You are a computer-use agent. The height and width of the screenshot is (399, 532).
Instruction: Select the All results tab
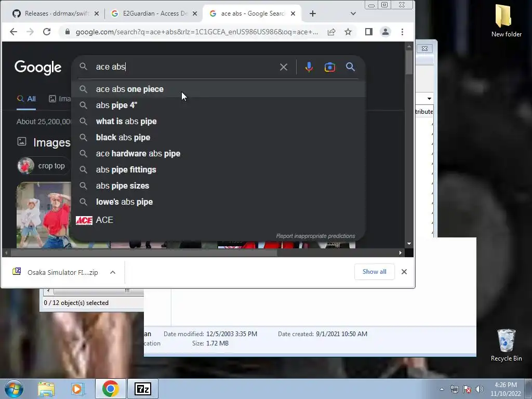[x=26, y=99]
